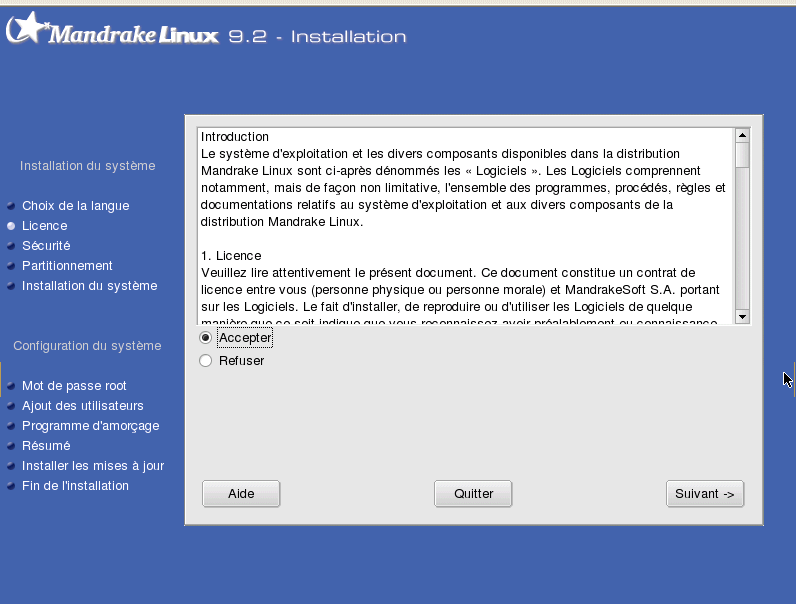Select Ajout des utilisateurs step

click(83, 406)
